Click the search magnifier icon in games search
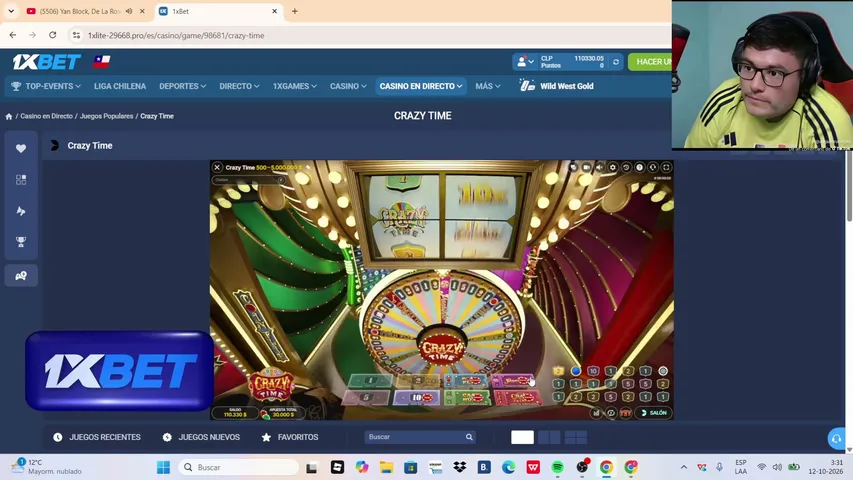This screenshot has height=480, width=853. point(469,437)
